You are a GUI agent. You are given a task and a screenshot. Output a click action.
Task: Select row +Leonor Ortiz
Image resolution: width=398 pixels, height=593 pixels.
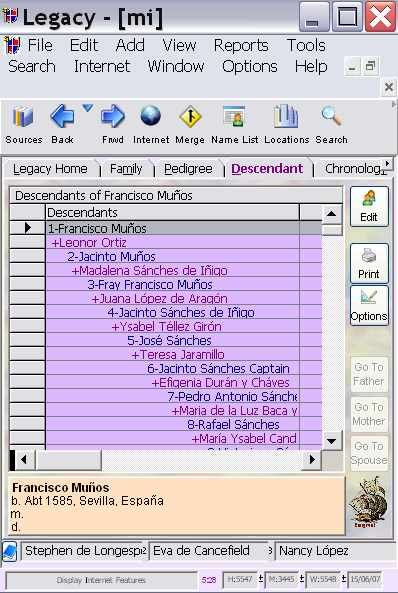click(x=173, y=242)
